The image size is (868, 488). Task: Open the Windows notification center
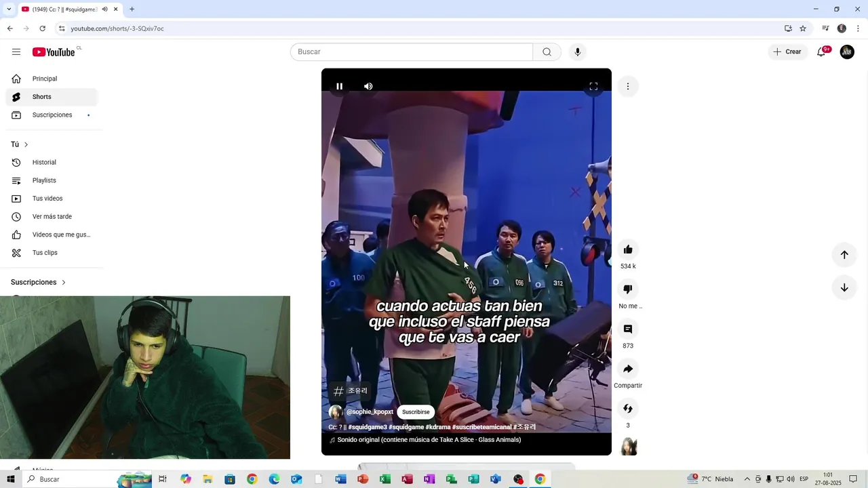tap(853, 479)
